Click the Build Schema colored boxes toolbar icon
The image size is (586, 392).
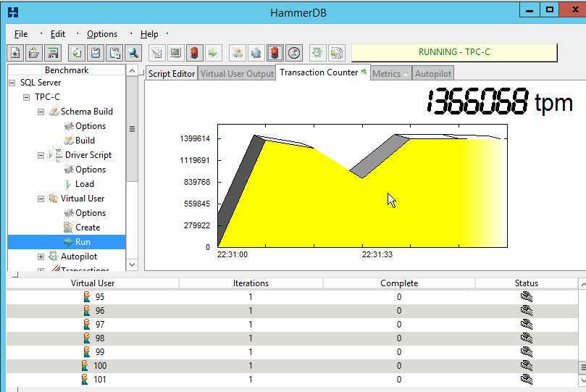coord(237,53)
